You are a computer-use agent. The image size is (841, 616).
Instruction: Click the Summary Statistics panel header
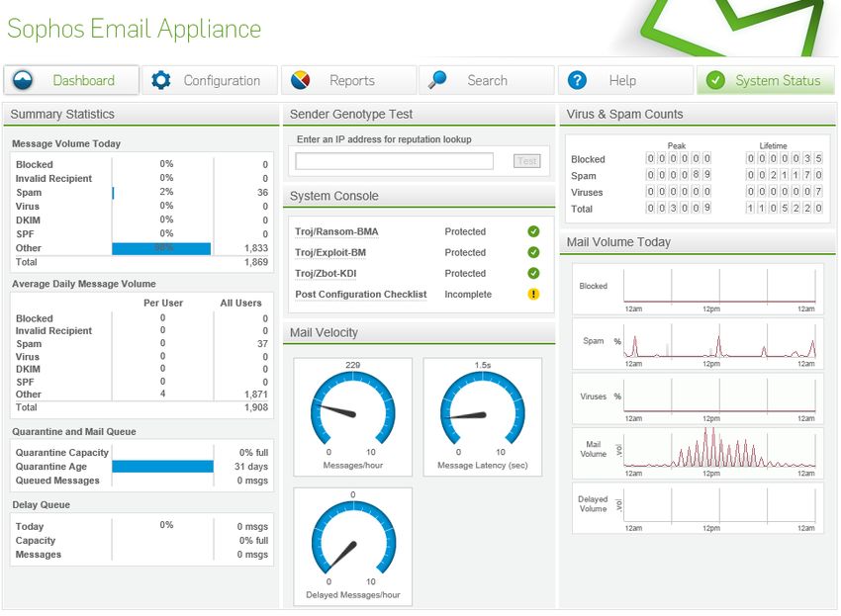coord(141,114)
